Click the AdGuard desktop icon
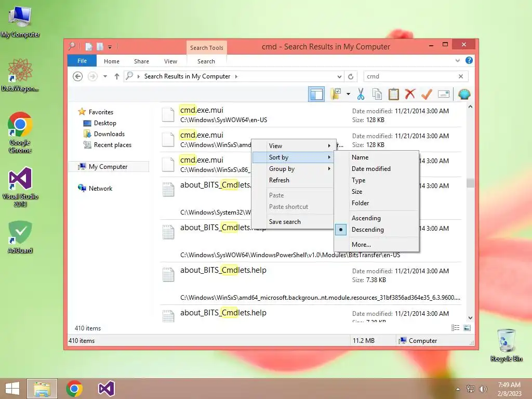The width and height of the screenshot is (532, 399). coord(20,237)
